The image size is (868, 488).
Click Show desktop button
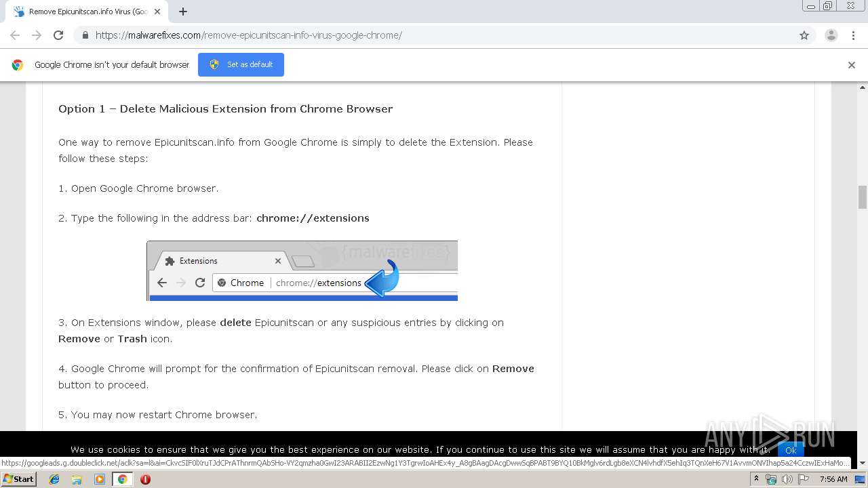(860, 479)
